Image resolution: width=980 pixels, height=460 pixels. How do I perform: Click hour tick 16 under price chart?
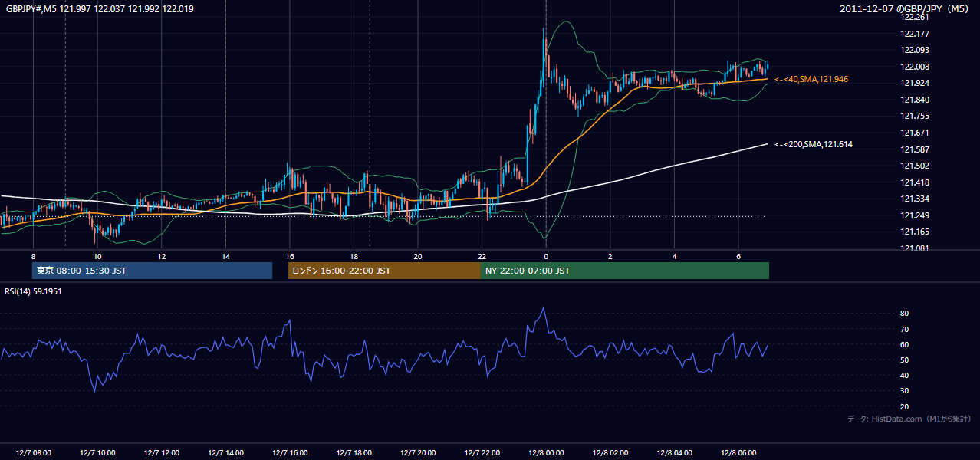[x=289, y=256]
